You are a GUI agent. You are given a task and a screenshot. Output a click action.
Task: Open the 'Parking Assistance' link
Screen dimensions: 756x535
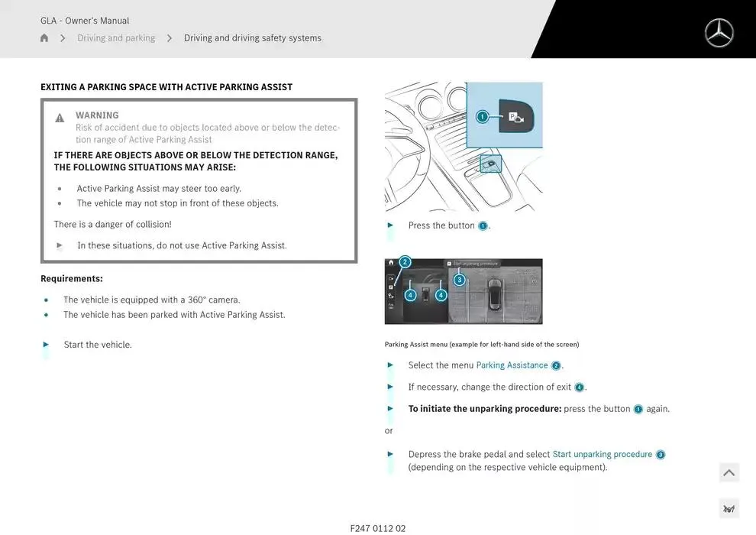pyautogui.click(x=512, y=365)
